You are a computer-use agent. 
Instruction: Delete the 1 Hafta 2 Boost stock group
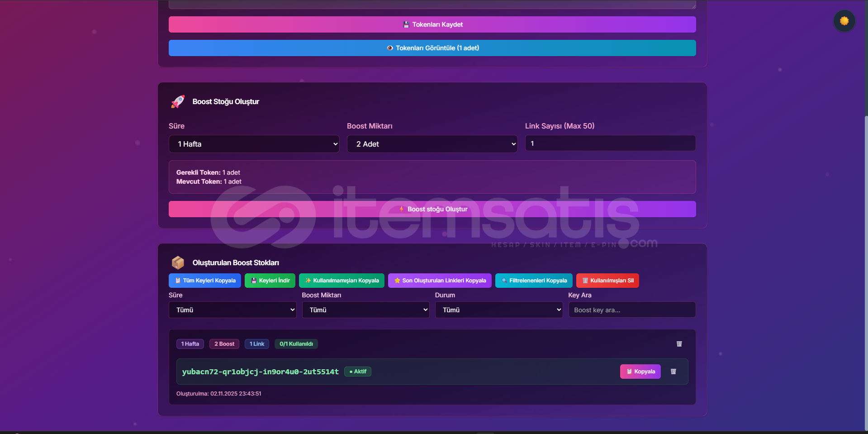pyautogui.click(x=679, y=344)
